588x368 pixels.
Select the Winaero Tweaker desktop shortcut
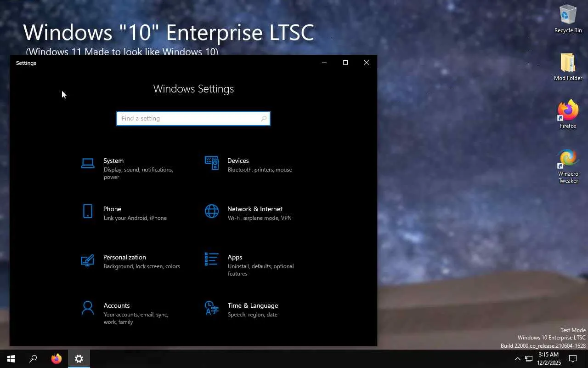[x=568, y=166]
